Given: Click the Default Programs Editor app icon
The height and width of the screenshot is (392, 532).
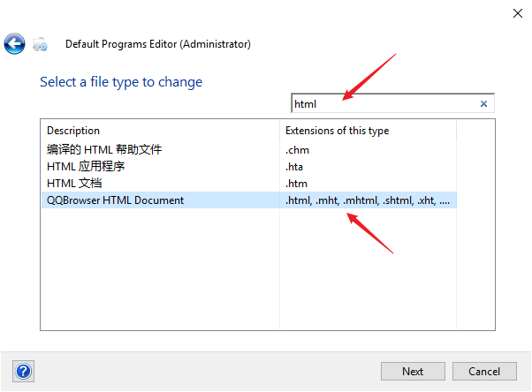Looking at the screenshot, I should tap(40, 44).
